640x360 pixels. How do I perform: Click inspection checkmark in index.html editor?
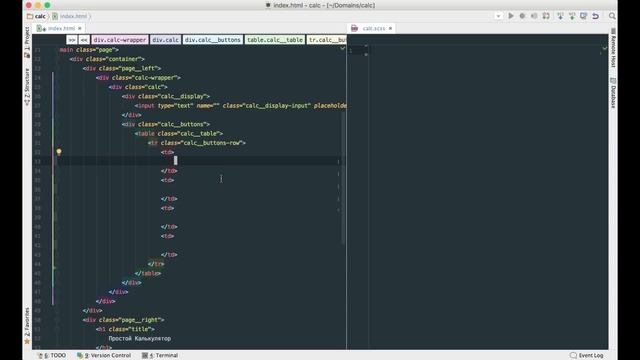(x=342, y=49)
